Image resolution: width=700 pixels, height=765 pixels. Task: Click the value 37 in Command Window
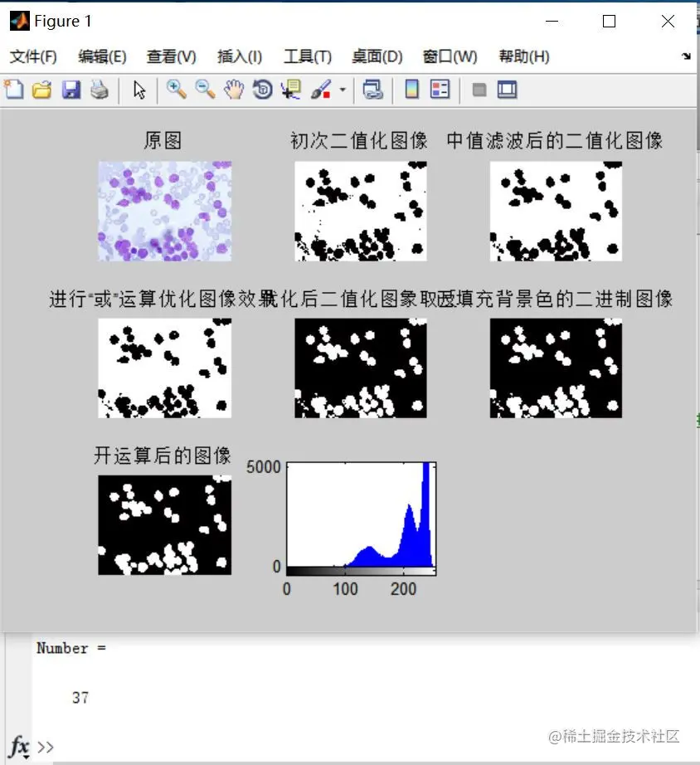[80, 698]
